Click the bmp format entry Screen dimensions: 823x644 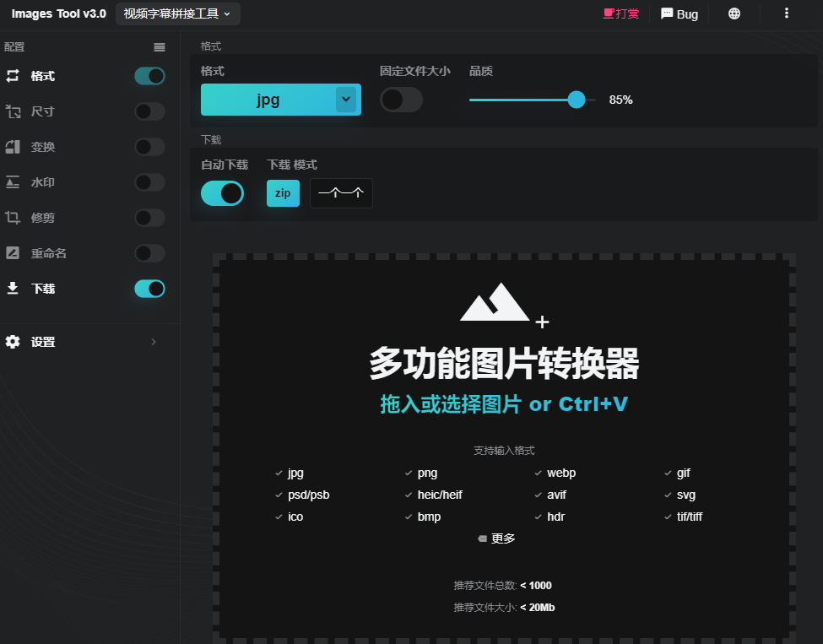(429, 517)
